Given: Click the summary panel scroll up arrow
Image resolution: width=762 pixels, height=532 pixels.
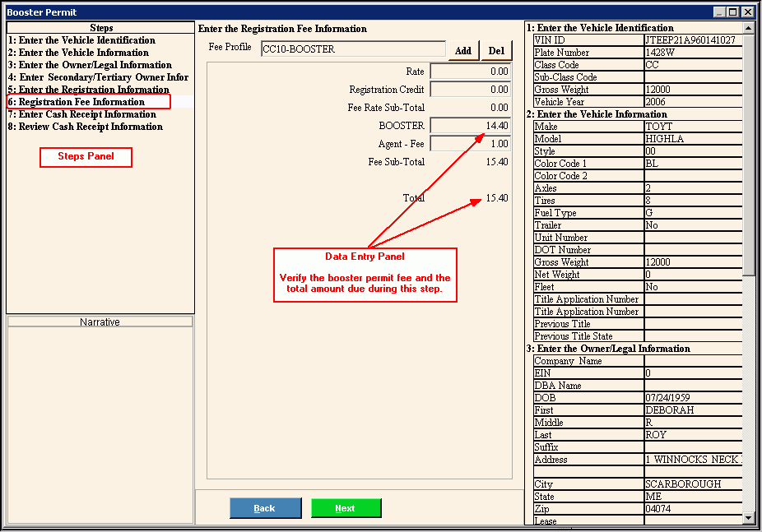Looking at the screenshot, I should pyautogui.click(x=748, y=27).
